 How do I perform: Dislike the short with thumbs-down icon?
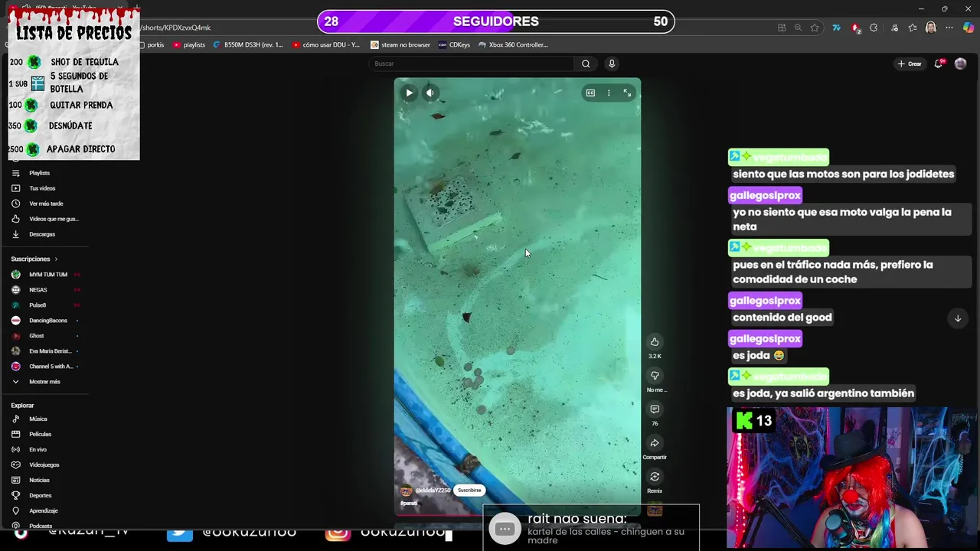tap(655, 376)
